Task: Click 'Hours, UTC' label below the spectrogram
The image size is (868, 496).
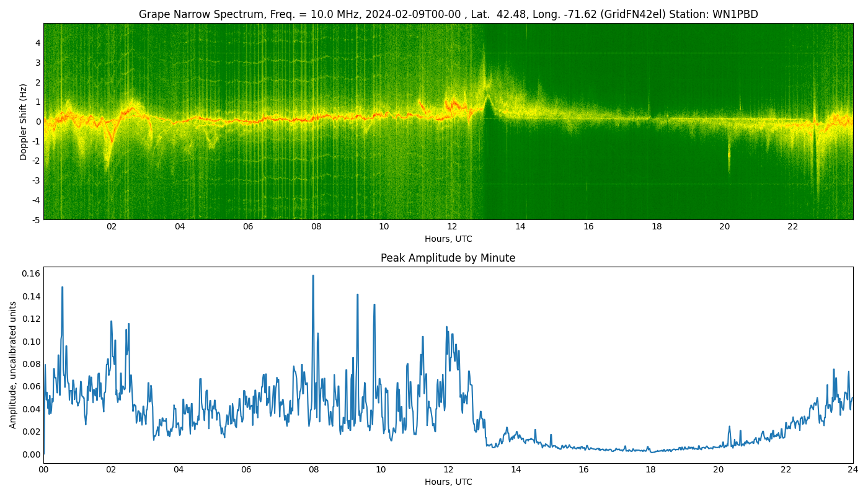Action: [x=448, y=239]
